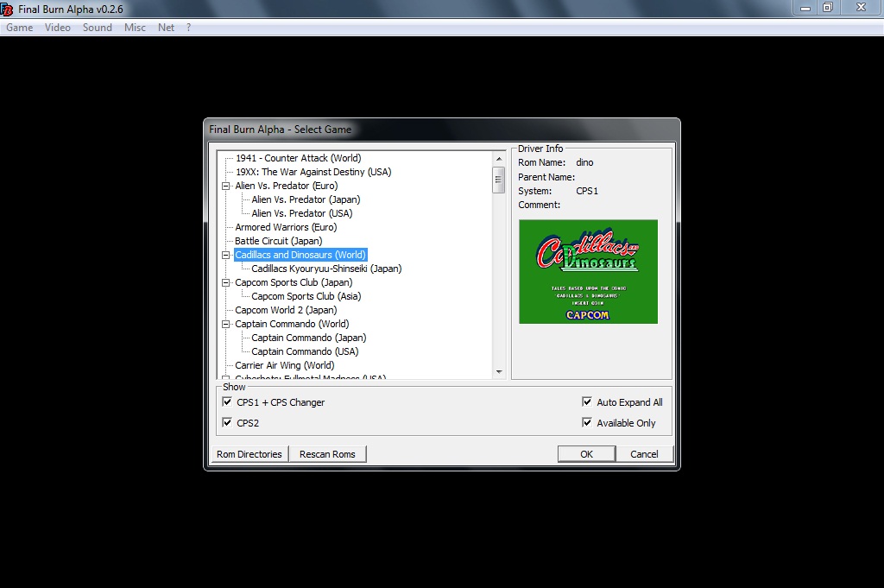Toggle the CPS2 checkbox
This screenshot has height=588, width=884.
[227, 422]
